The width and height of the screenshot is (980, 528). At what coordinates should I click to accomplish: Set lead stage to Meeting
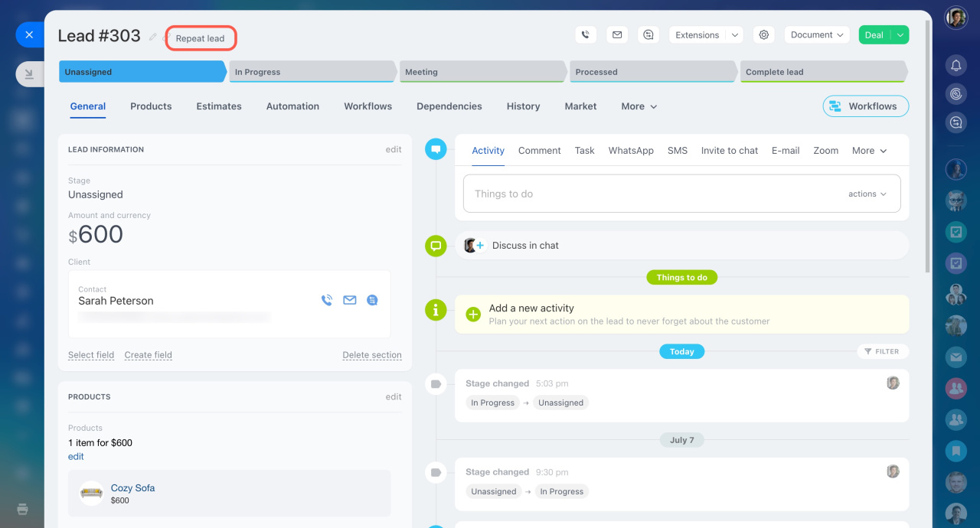click(482, 72)
